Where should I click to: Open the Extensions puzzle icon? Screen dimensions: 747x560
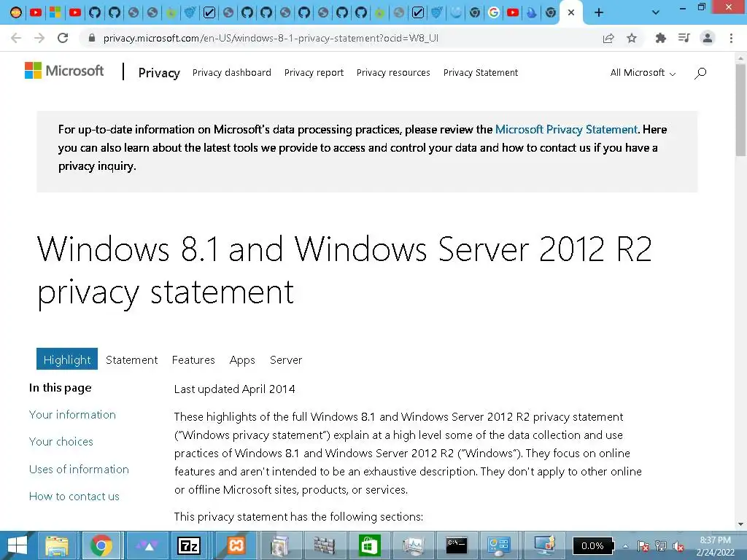click(660, 38)
